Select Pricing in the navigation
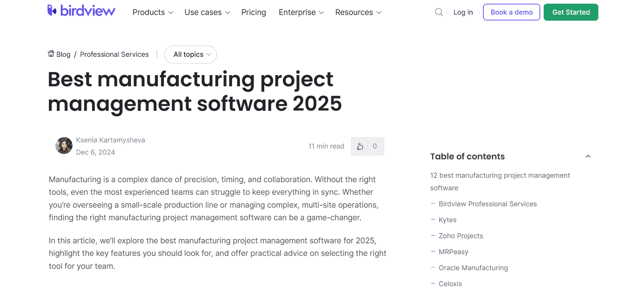 254,12
